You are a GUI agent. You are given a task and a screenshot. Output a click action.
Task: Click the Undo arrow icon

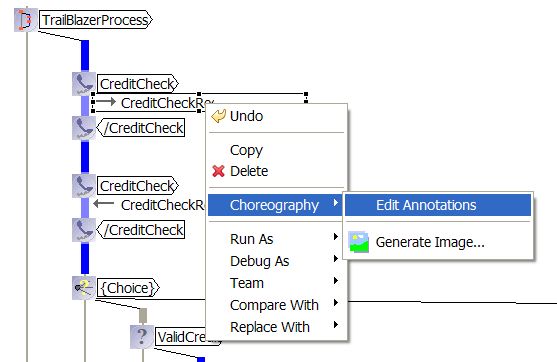coord(218,116)
